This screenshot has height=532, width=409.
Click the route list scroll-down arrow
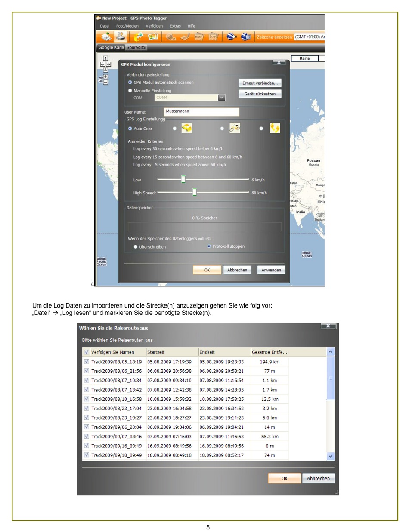pos(331,456)
